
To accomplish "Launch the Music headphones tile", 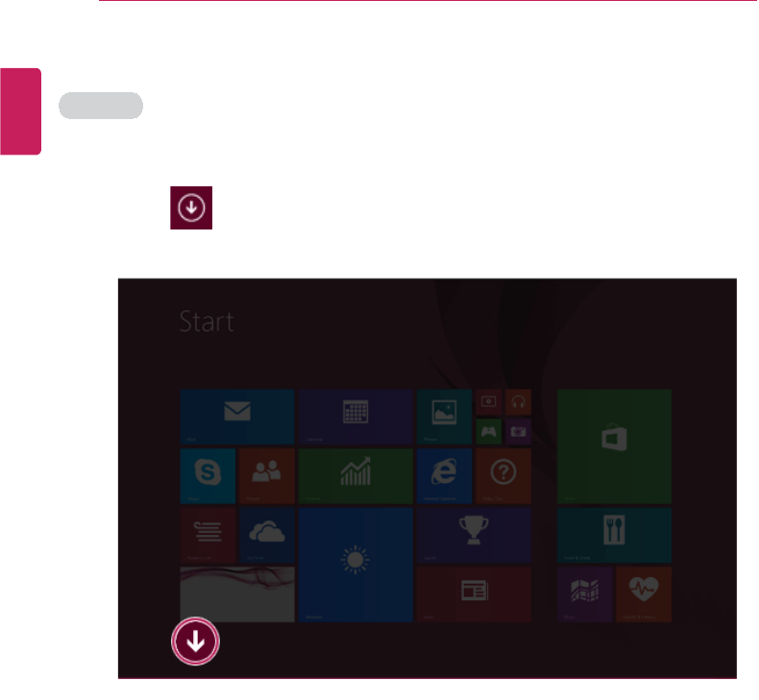I will click(519, 402).
